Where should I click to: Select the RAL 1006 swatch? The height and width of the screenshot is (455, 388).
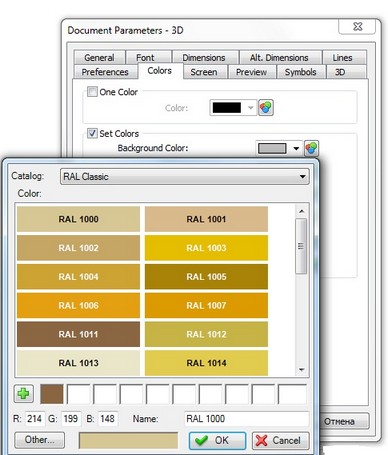pyautogui.click(x=78, y=305)
